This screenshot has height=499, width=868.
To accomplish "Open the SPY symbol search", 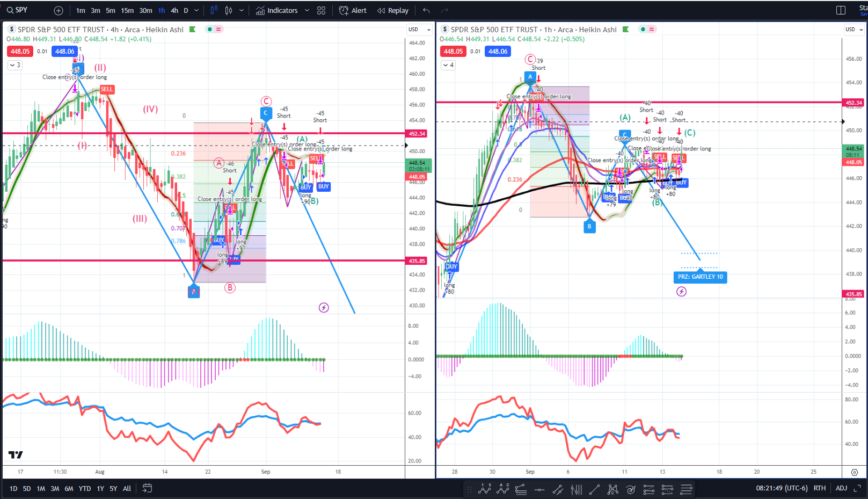I will [17, 10].
